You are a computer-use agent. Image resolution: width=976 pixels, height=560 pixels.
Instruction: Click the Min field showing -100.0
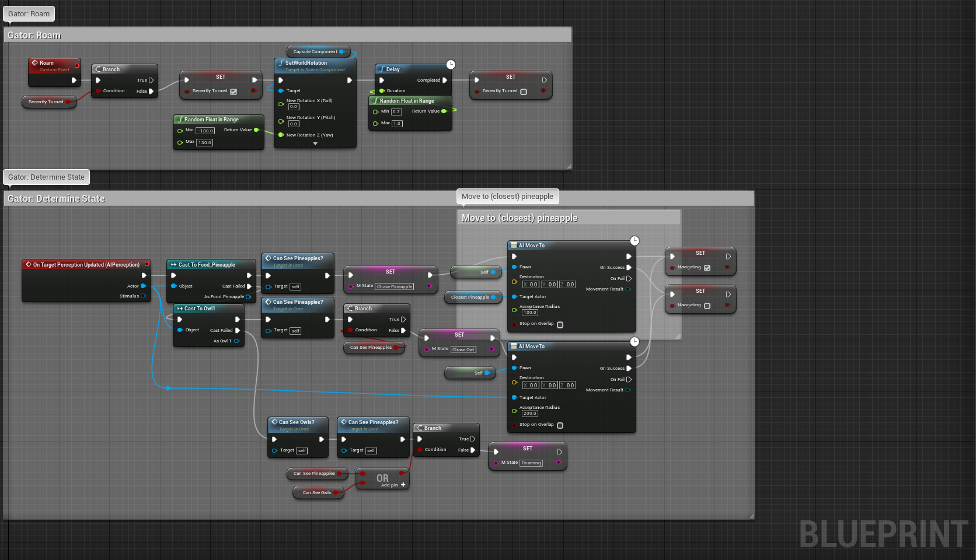click(205, 131)
